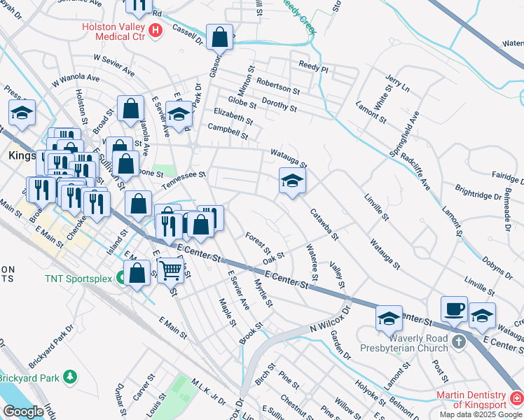Select the Wateree St street label
524x420 pixels.
(312, 262)
